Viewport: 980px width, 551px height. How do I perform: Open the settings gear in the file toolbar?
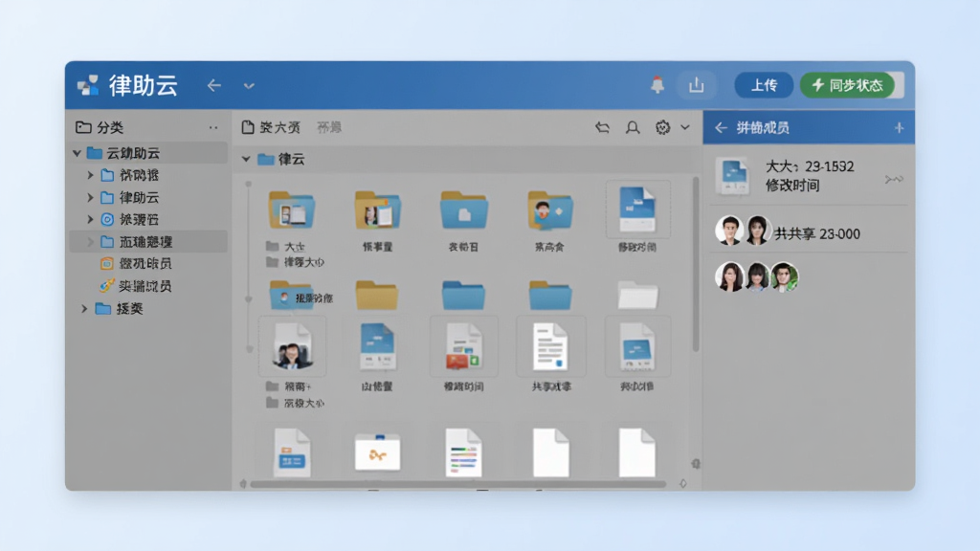662,127
